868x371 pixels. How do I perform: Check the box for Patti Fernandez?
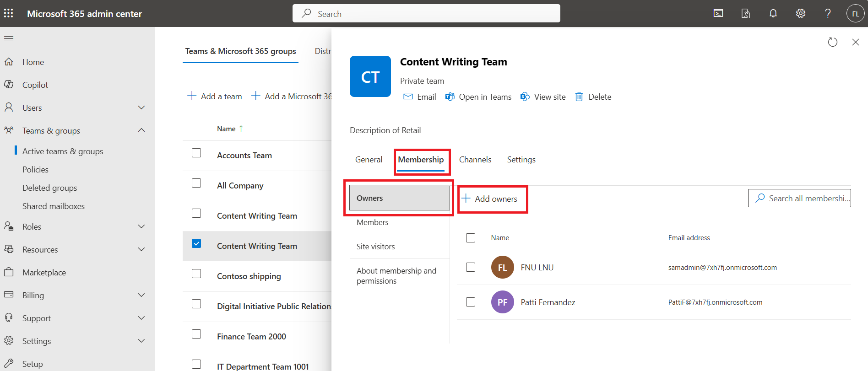point(471,302)
